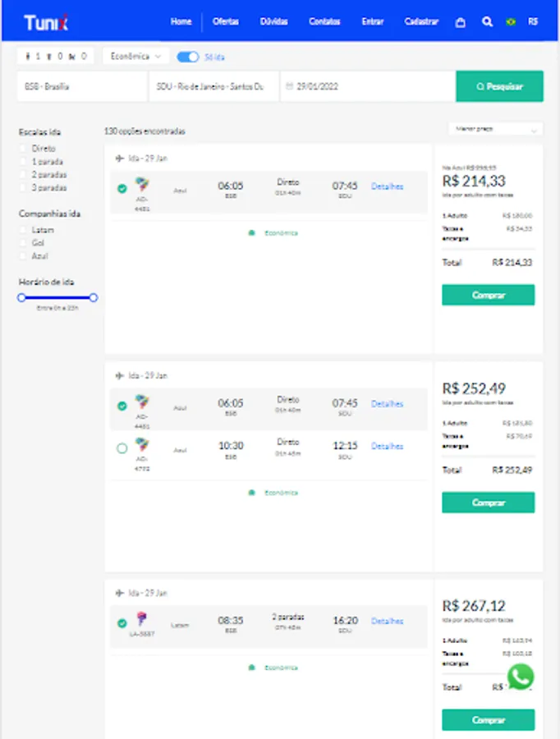Go to the Ofertas menu item
This screenshot has height=739, width=560.
(226, 22)
